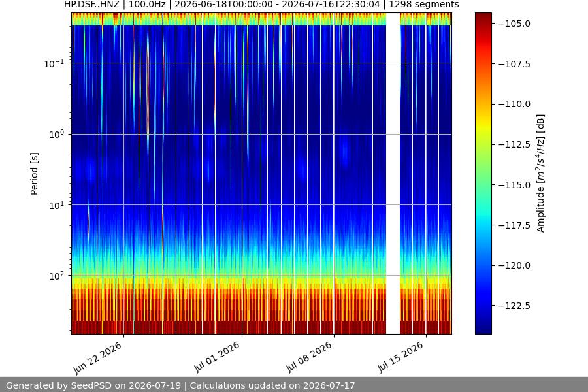Click the date range '2026-06-18T00:00:00 - 2026-07-16T22:30:04'

coord(277,5)
